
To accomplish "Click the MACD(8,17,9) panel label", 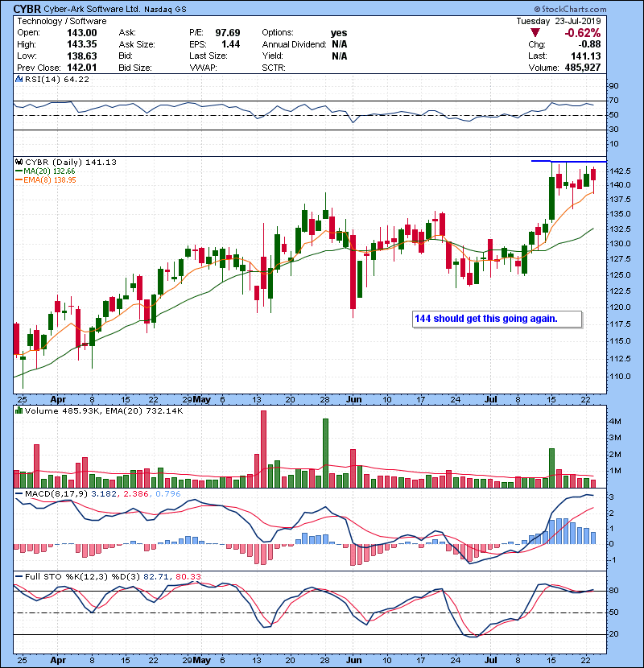I will coord(56,494).
